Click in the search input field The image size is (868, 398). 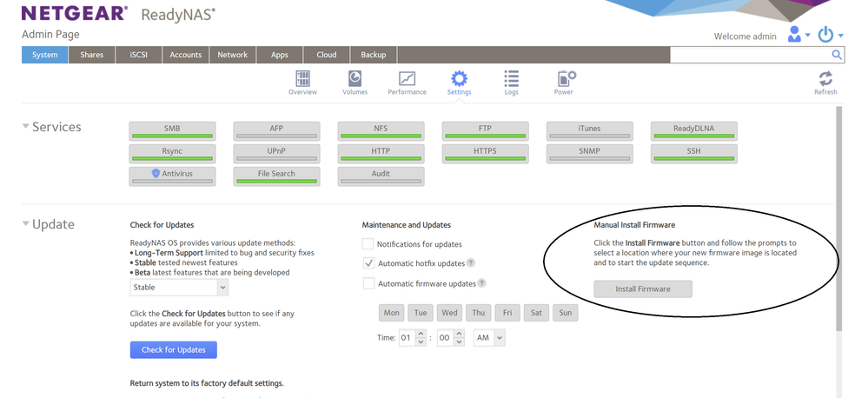click(750, 55)
